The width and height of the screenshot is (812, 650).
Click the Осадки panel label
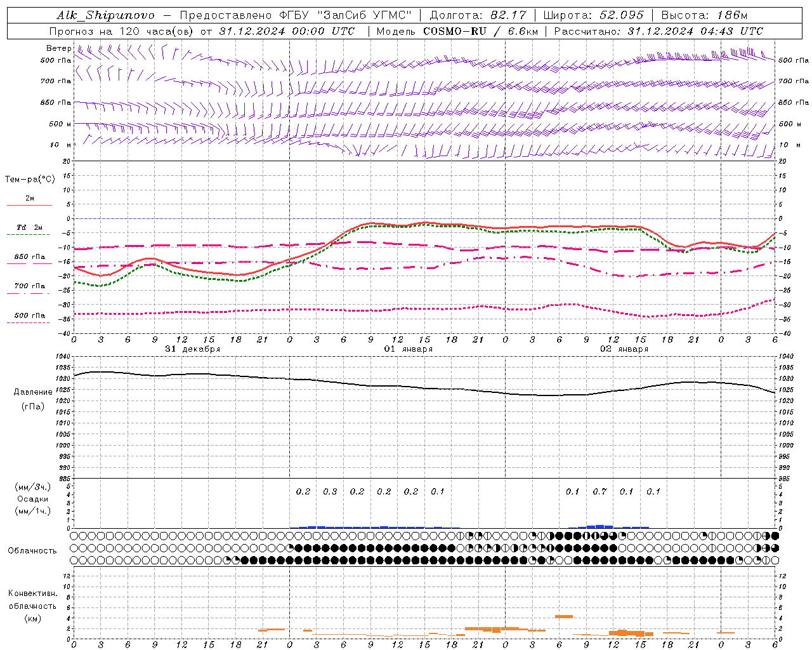(32, 499)
